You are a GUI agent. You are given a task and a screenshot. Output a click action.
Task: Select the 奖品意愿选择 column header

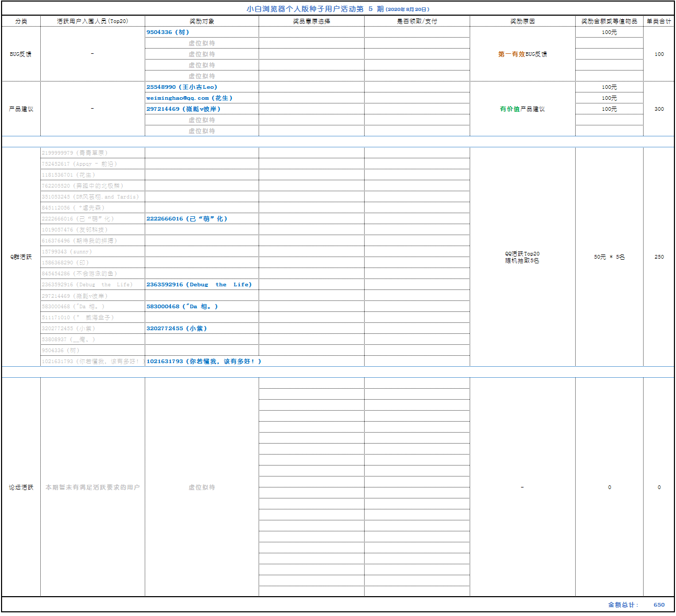pos(311,21)
